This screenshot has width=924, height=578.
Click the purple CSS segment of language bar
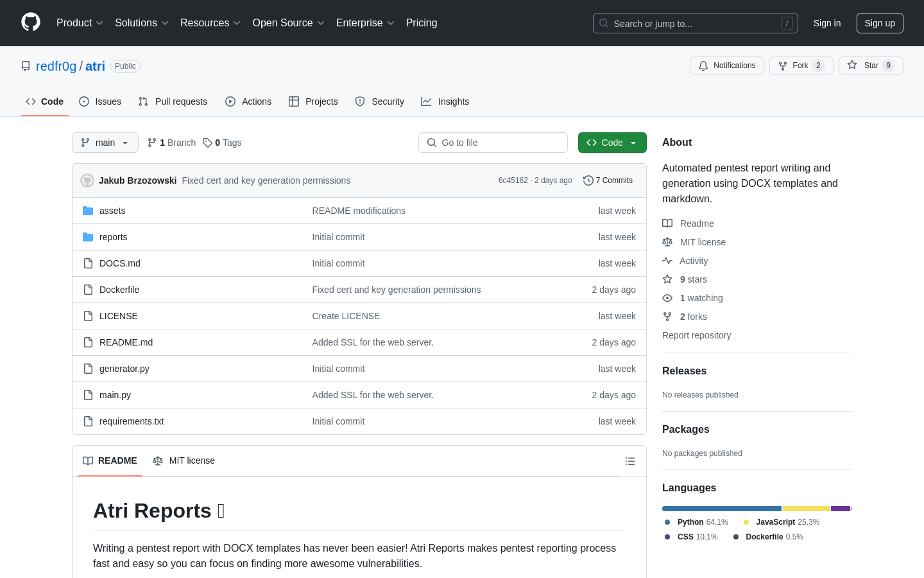tap(841, 509)
